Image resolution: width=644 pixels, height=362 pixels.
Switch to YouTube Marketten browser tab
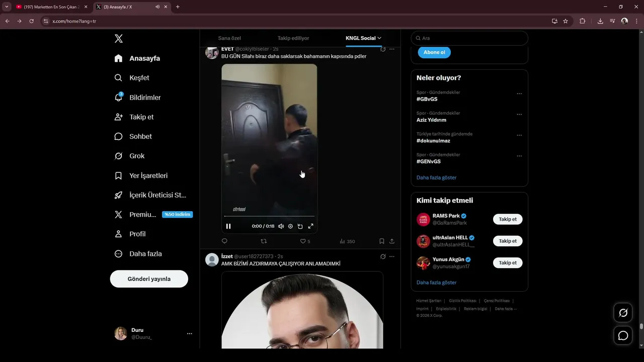click(52, 7)
